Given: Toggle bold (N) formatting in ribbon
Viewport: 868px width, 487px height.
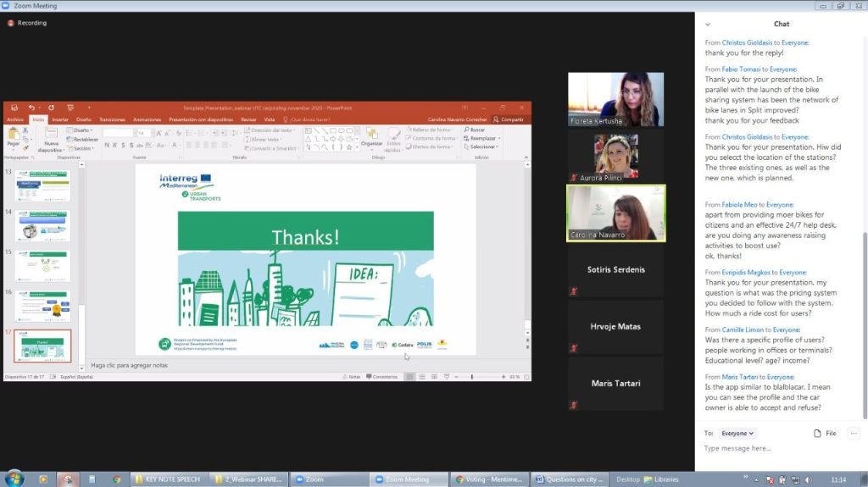Looking at the screenshot, I should click(x=108, y=145).
